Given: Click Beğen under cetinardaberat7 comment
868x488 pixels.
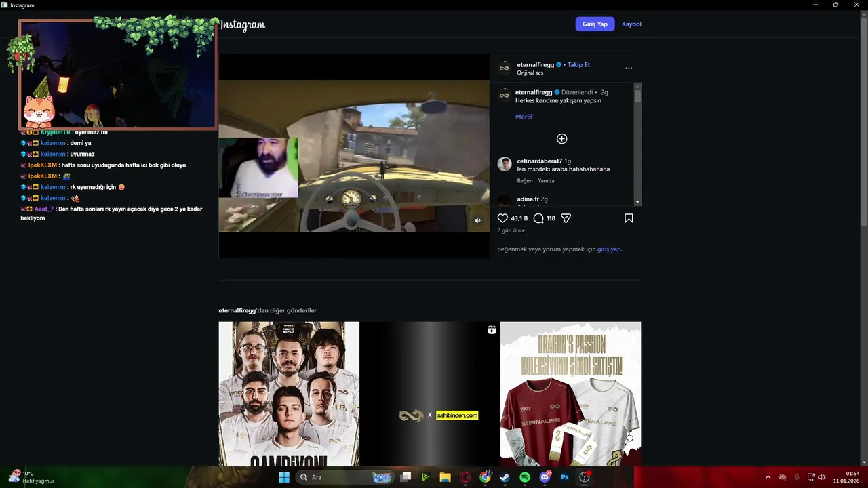Looking at the screenshot, I should coord(525,181).
